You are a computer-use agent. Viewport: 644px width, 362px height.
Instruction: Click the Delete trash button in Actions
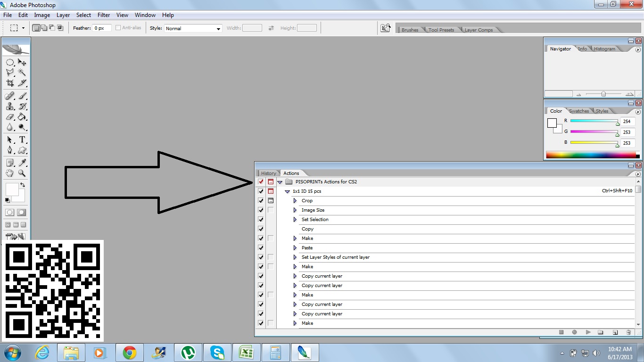[x=628, y=332]
